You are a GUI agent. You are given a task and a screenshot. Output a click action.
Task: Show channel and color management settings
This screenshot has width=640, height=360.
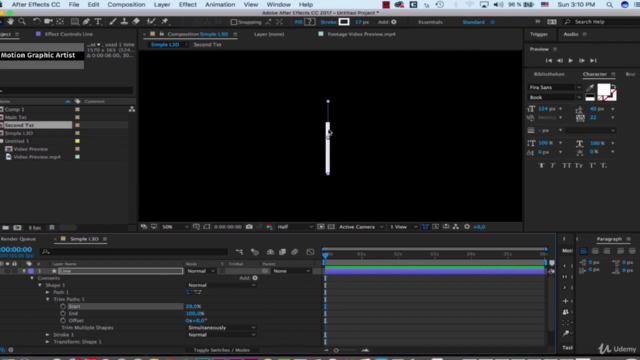click(x=269, y=227)
